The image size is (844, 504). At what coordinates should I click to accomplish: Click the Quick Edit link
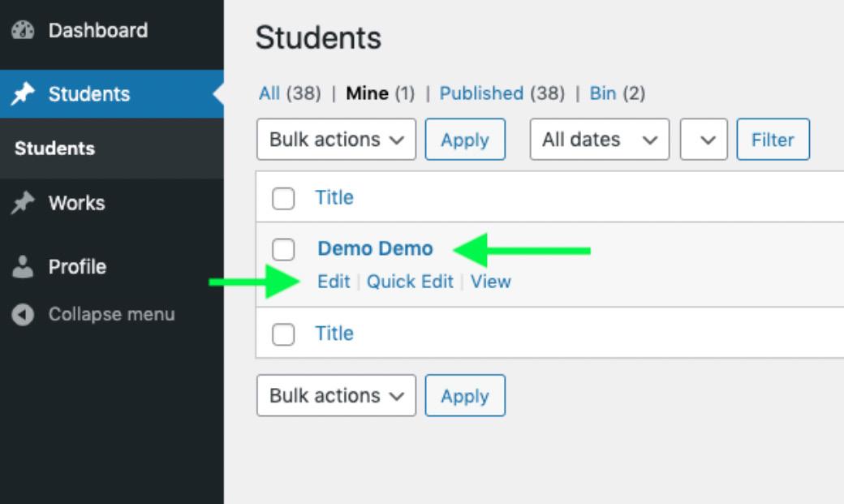tap(410, 282)
